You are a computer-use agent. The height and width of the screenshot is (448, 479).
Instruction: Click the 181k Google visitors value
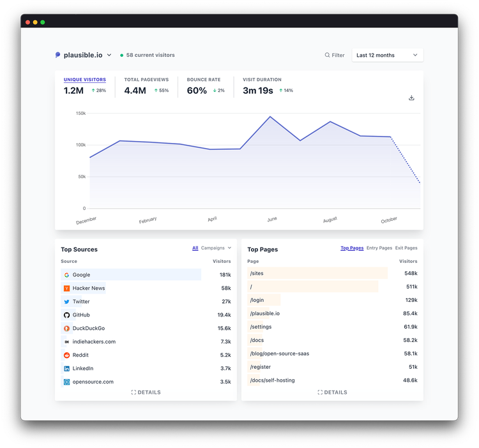(x=225, y=274)
